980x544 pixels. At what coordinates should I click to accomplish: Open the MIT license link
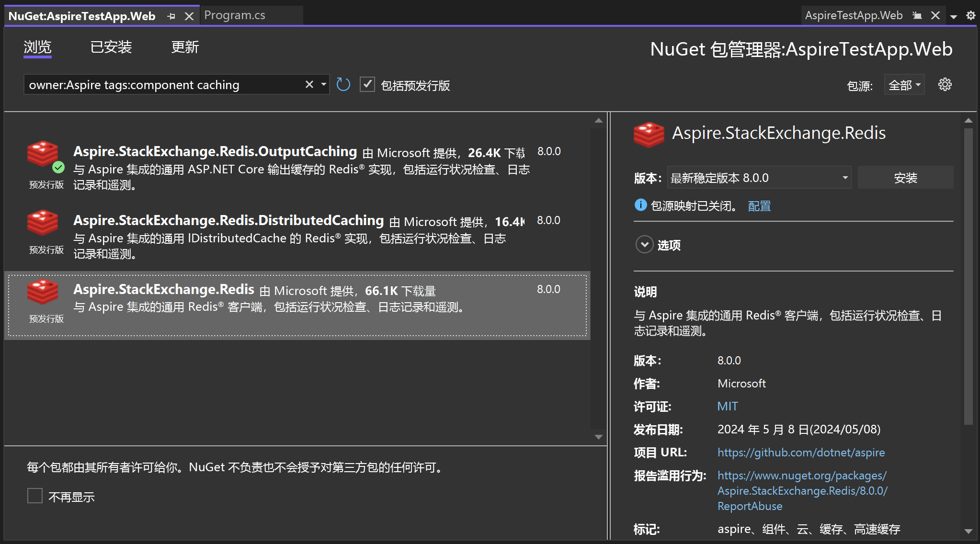(x=727, y=406)
